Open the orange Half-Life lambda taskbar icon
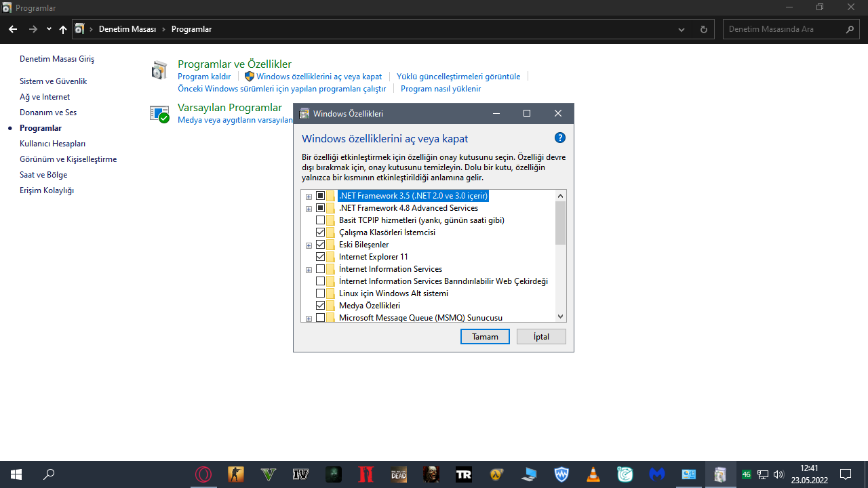The height and width of the screenshot is (488, 868). pyautogui.click(x=496, y=474)
